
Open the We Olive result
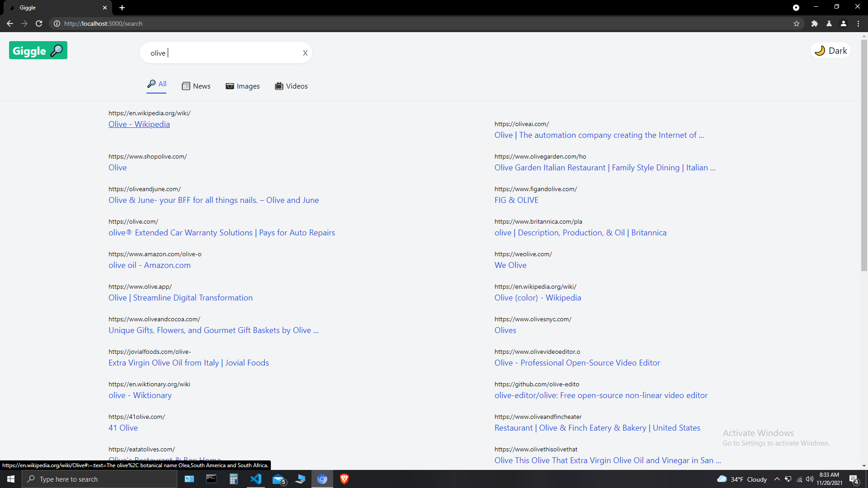(x=510, y=265)
